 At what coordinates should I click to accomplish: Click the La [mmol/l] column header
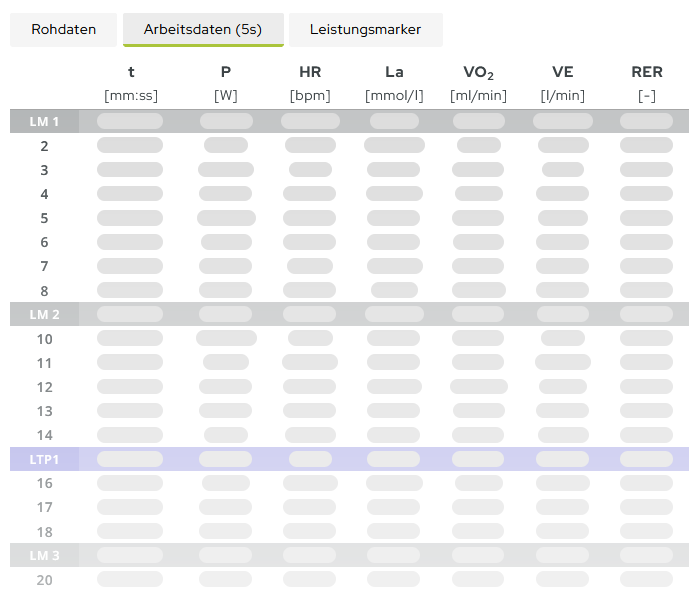coord(394,83)
